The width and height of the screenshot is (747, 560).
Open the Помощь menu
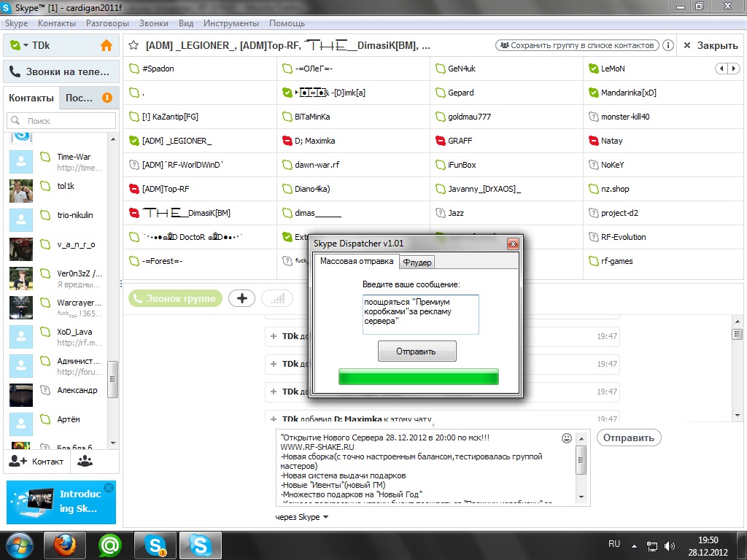[287, 23]
